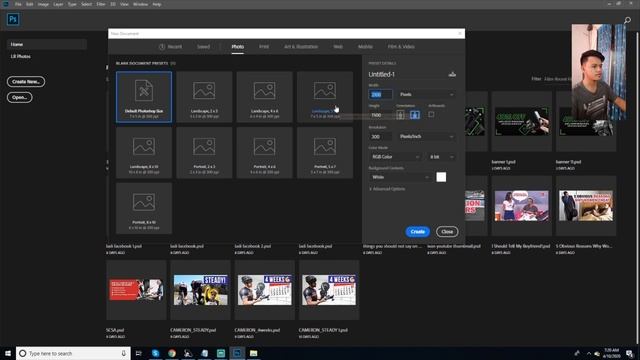Click the clock icon on Recent tab
Screen dimensions: 640x360
(162, 47)
